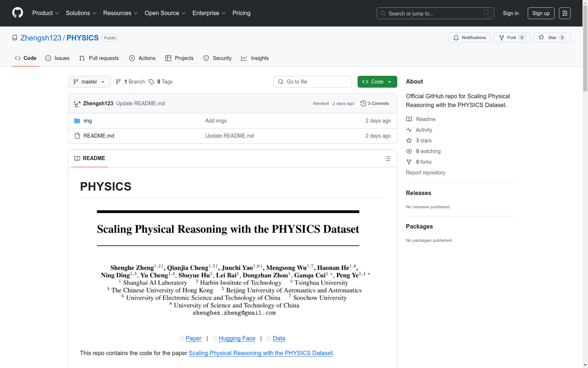The height and width of the screenshot is (368, 588).
Task: Open the Paper link in README
Action: 194,338
